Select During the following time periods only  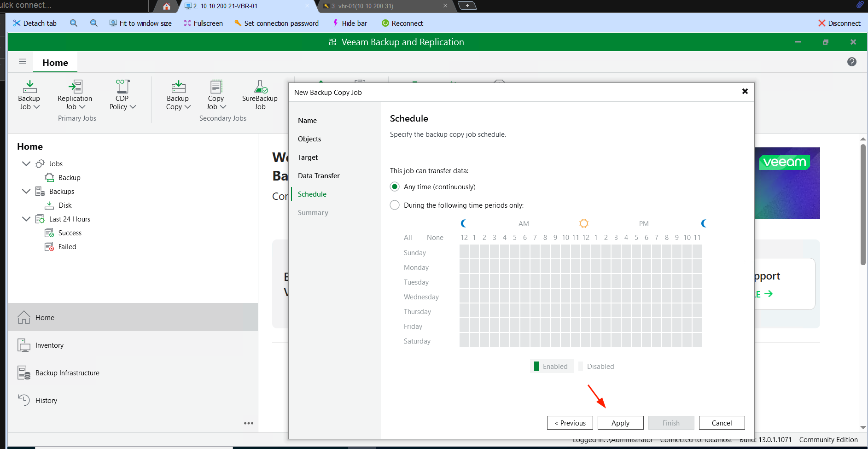pos(395,205)
